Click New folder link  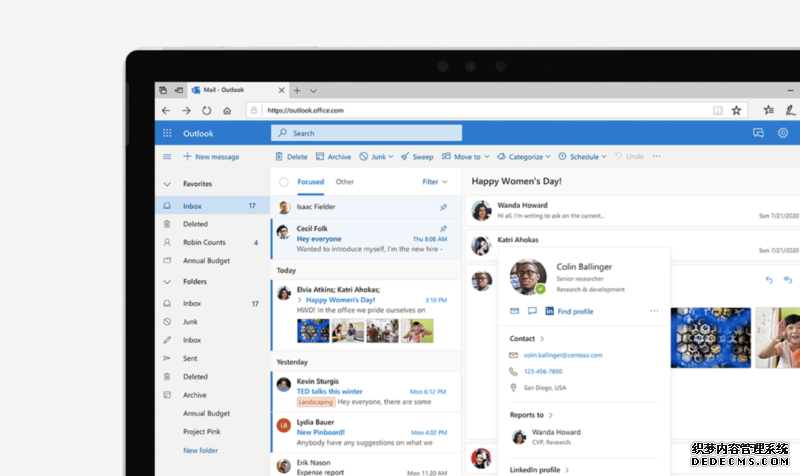[x=201, y=450]
